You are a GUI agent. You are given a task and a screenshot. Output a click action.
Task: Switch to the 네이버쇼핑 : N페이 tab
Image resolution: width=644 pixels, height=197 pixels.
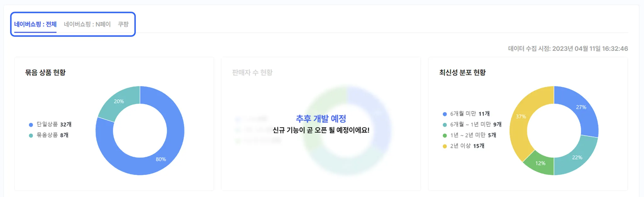pos(87,24)
